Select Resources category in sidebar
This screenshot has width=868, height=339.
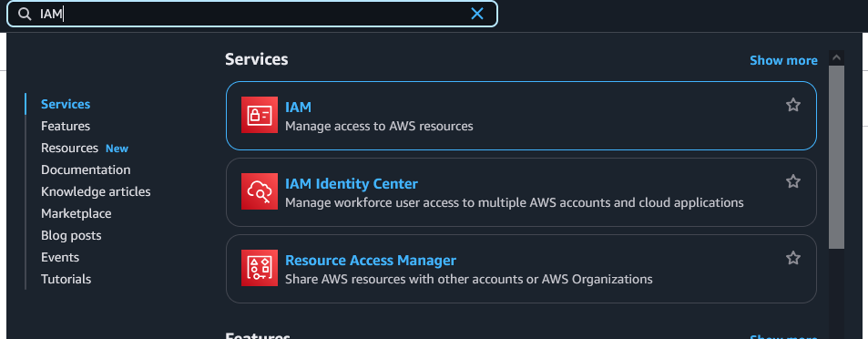point(69,148)
